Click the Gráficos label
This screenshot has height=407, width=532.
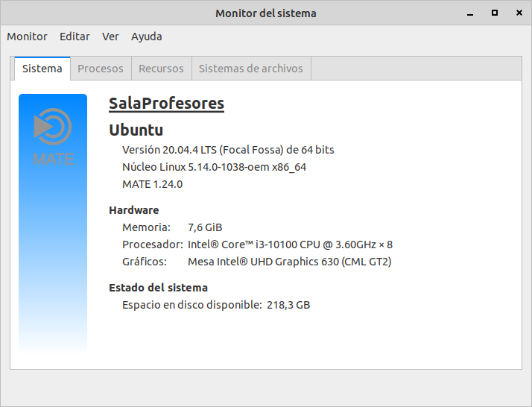tap(145, 262)
